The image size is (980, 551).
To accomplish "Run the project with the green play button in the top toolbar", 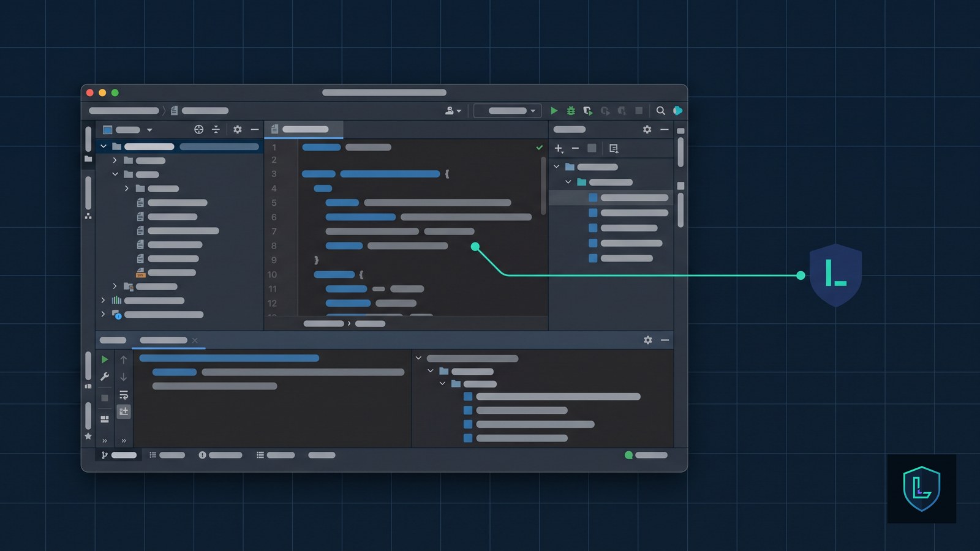I will click(x=554, y=111).
